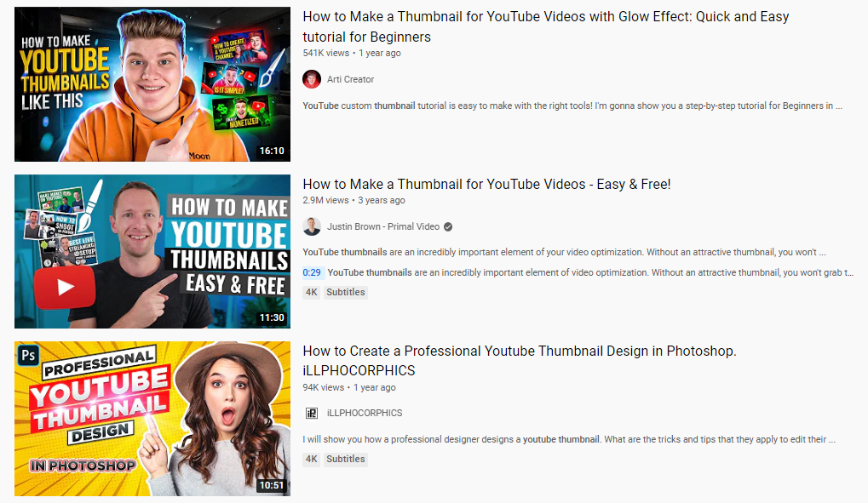
Task: Click the 4K badge under iLLPHOCORPHICS video
Action: pos(312,460)
